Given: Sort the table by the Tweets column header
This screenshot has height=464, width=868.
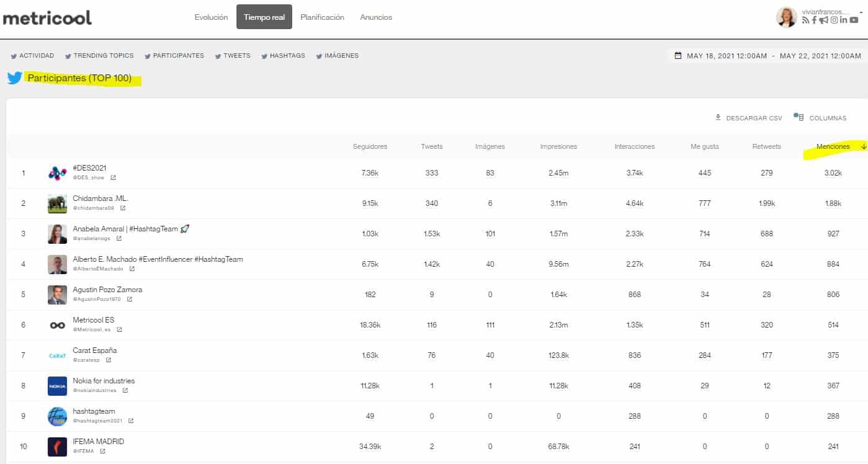Looking at the screenshot, I should point(432,146).
